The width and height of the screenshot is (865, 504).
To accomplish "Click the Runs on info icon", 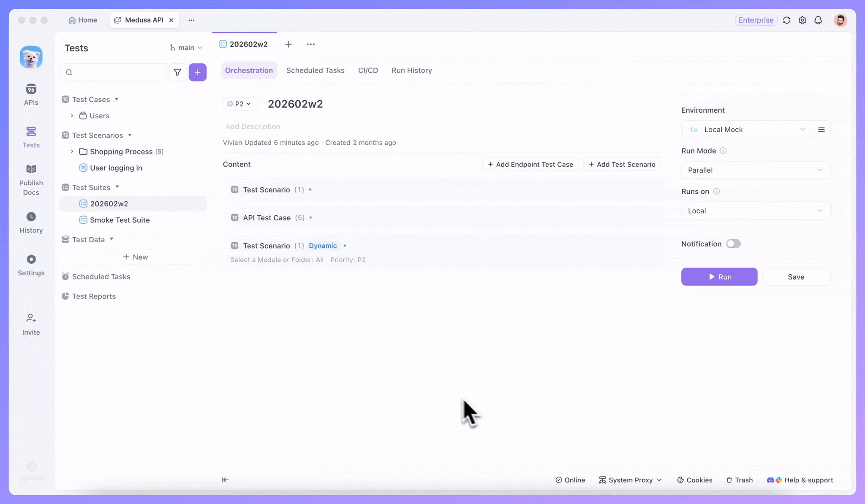I will (716, 191).
